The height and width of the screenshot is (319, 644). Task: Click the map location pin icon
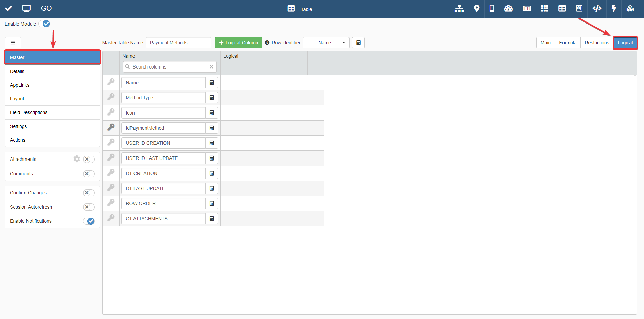476,9
